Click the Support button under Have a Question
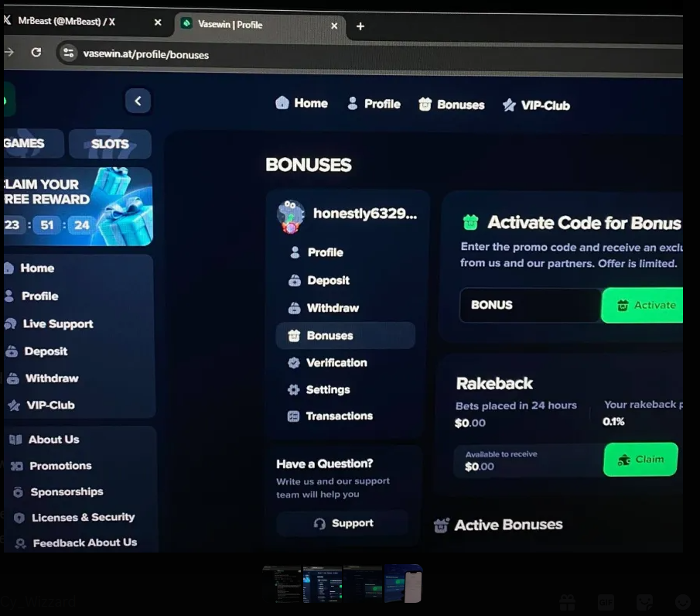 coord(343,523)
